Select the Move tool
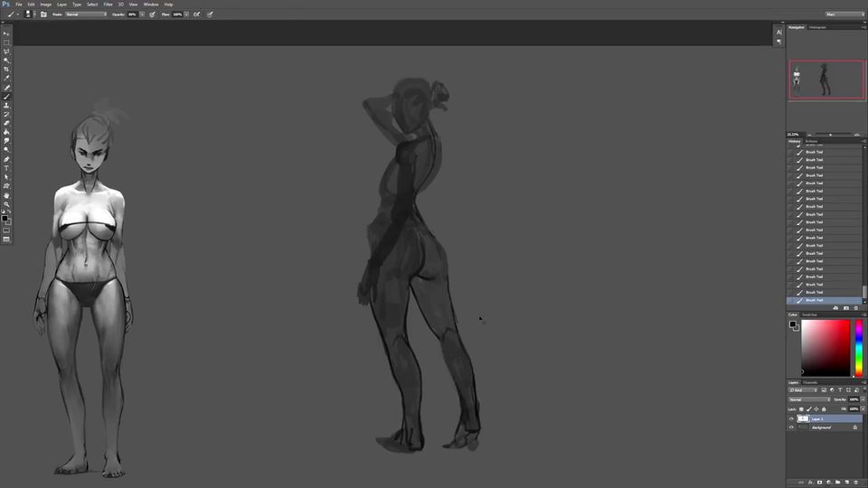 [x=6, y=33]
